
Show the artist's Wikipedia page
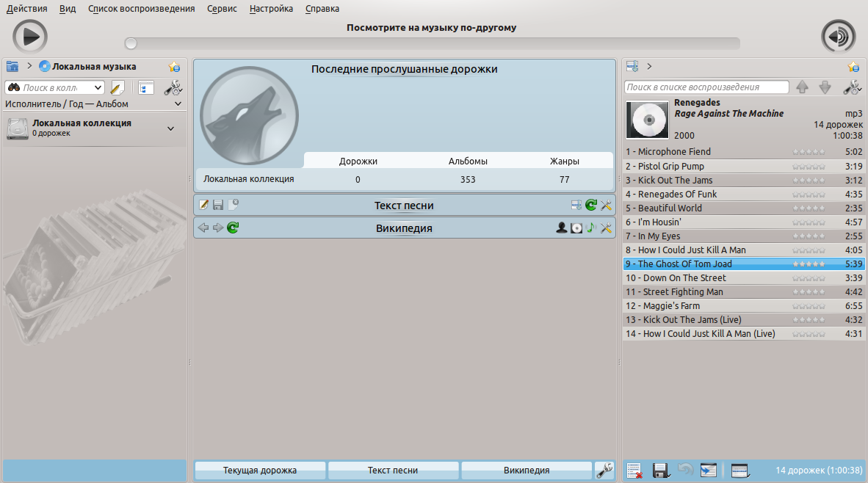(x=561, y=228)
